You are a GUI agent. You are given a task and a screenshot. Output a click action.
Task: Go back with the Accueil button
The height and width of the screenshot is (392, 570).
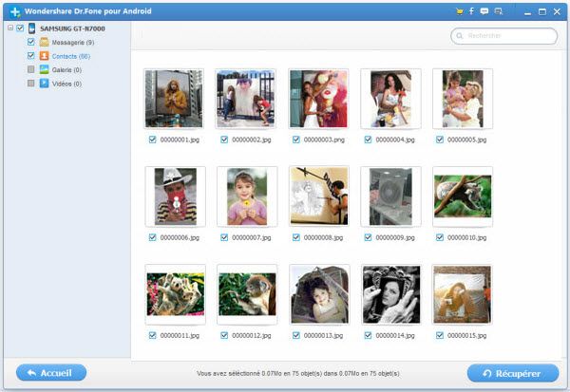point(51,373)
